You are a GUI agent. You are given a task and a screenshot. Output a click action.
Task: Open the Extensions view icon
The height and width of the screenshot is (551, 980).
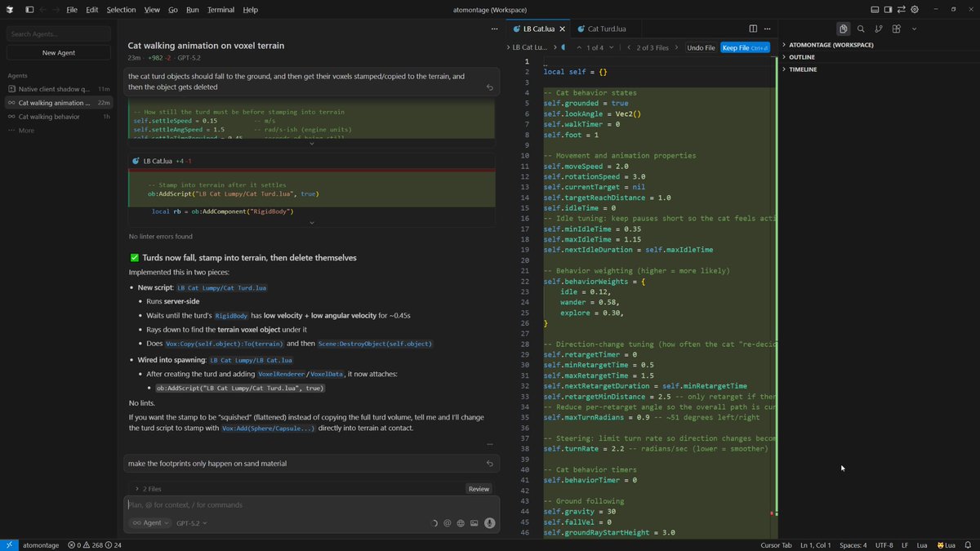(x=896, y=29)
